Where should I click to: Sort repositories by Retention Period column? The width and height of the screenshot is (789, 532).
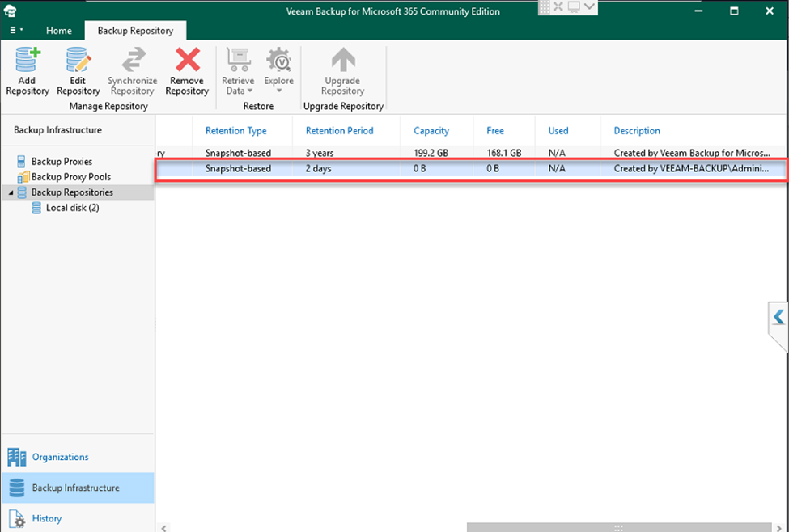[x=339, y=130]
